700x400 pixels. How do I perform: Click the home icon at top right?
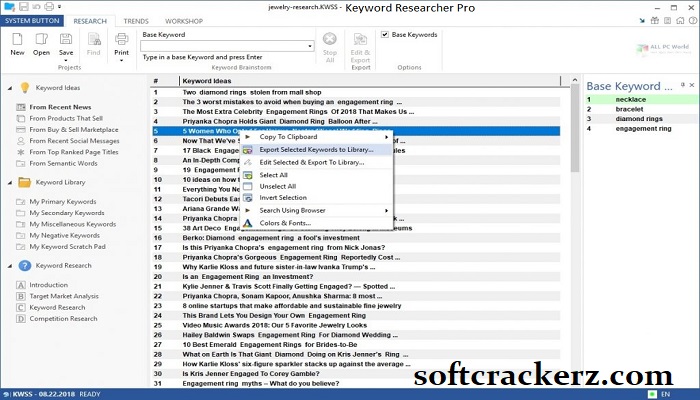[680, 21]
